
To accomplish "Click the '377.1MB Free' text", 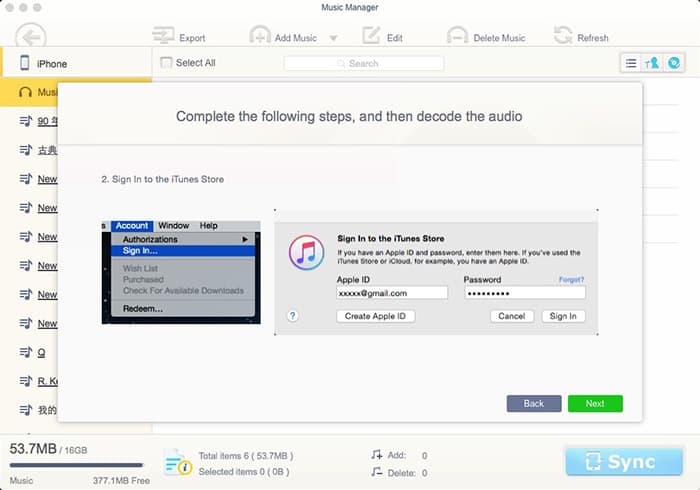I will (121, 481).
